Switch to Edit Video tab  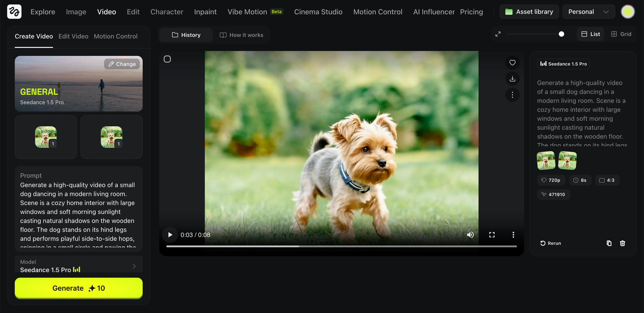[x=73, y=36]
